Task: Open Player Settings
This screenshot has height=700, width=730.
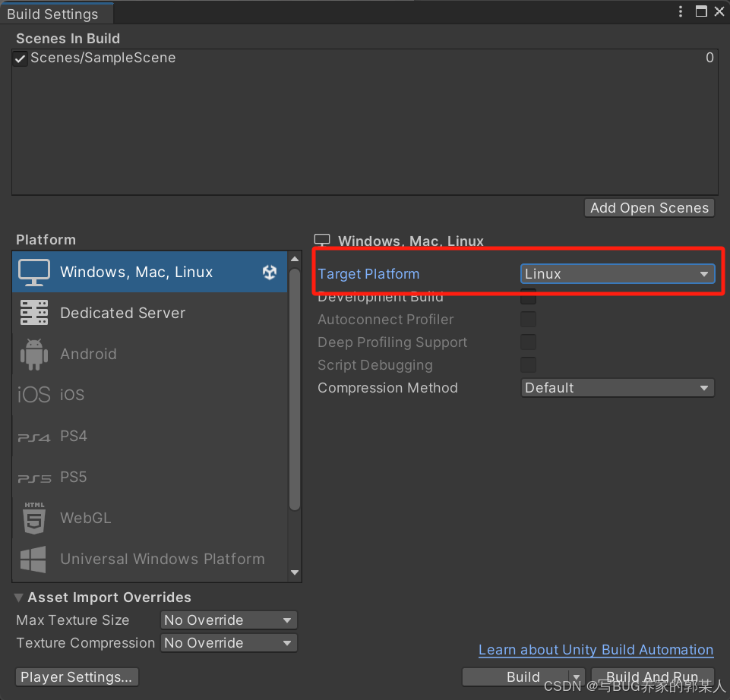Action: [x=77, y=676]
